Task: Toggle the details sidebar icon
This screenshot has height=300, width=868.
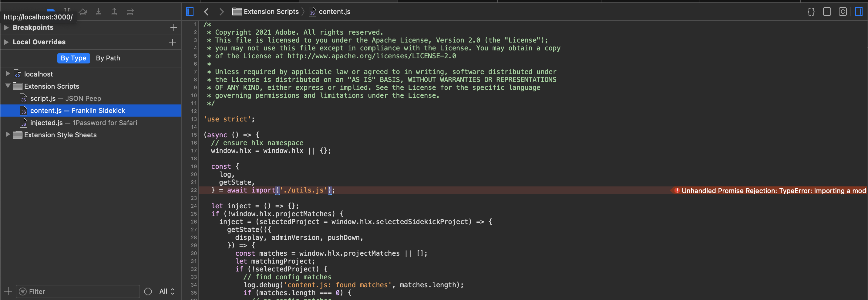Action: pos(859,12)
